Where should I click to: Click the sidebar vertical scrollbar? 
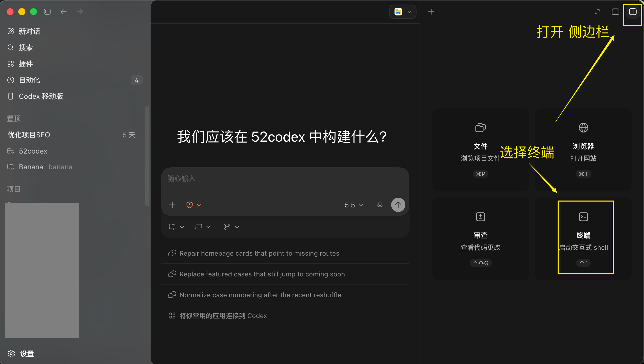pyautogui.click(x=147, y=156)
